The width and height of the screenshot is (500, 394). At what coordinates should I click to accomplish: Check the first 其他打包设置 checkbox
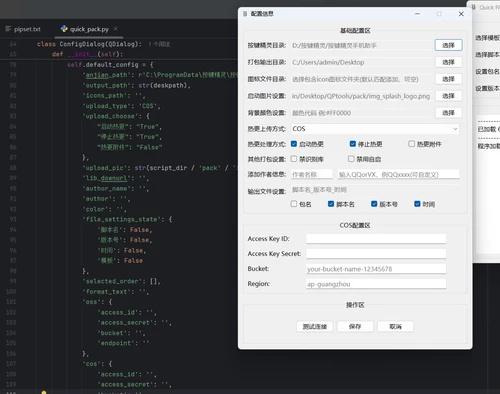coord(294,159)
